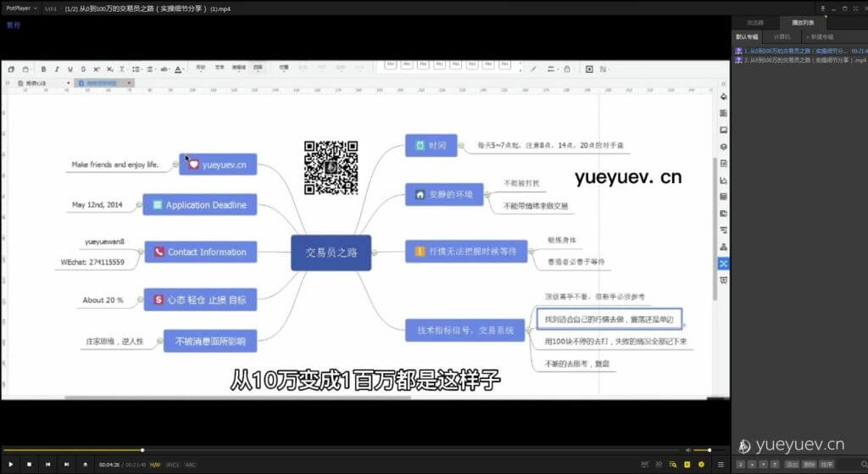Click the playlist Add button
The height and width of the screenshot is (474, 868).
click(793, 465)
